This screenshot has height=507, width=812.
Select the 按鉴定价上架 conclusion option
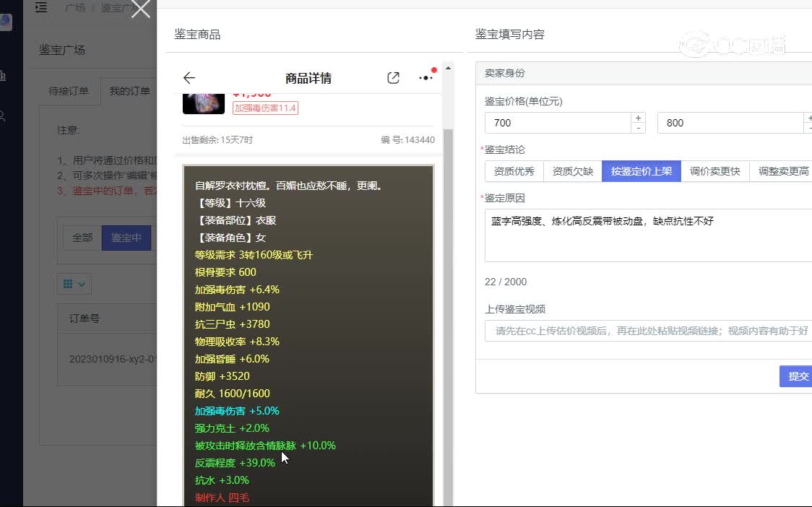coord(641,171)
